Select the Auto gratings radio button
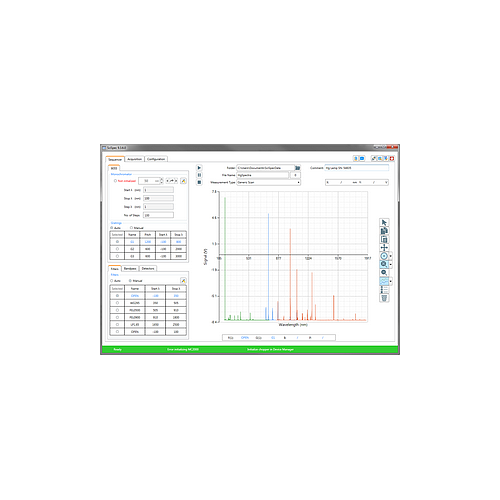 112,228
